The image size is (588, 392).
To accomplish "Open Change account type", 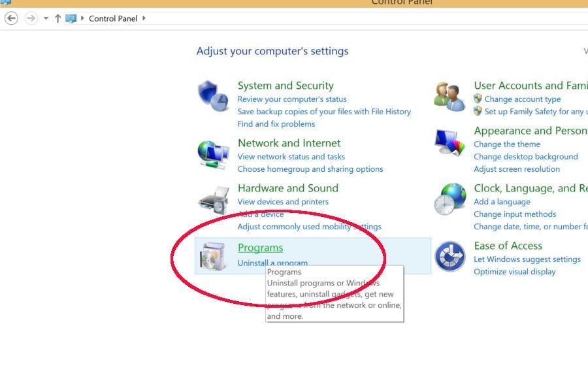I will [x=523, y=99].
